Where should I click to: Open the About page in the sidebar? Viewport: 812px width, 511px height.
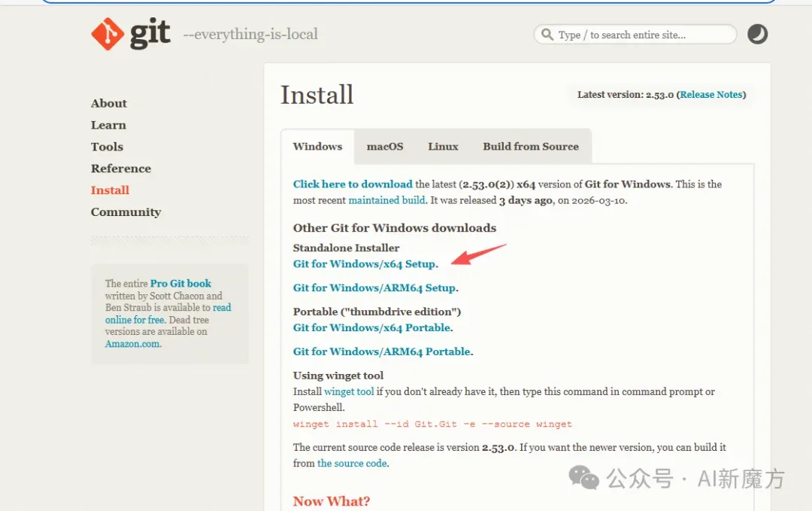(x=109, y=103)
